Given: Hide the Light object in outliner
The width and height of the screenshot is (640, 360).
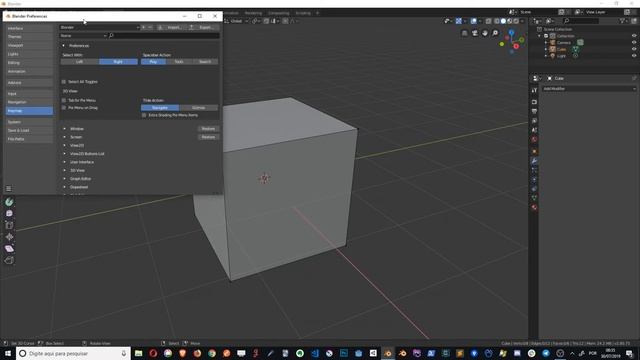Looking at the screenshot, I should [634, 56].
